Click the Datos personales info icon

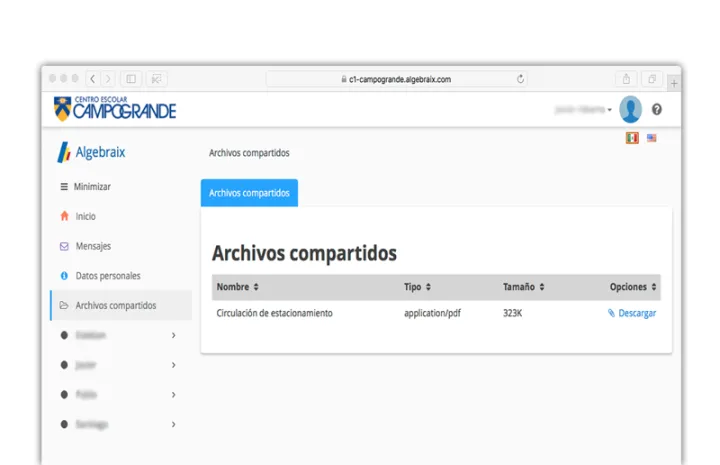[x=64, y=275]
